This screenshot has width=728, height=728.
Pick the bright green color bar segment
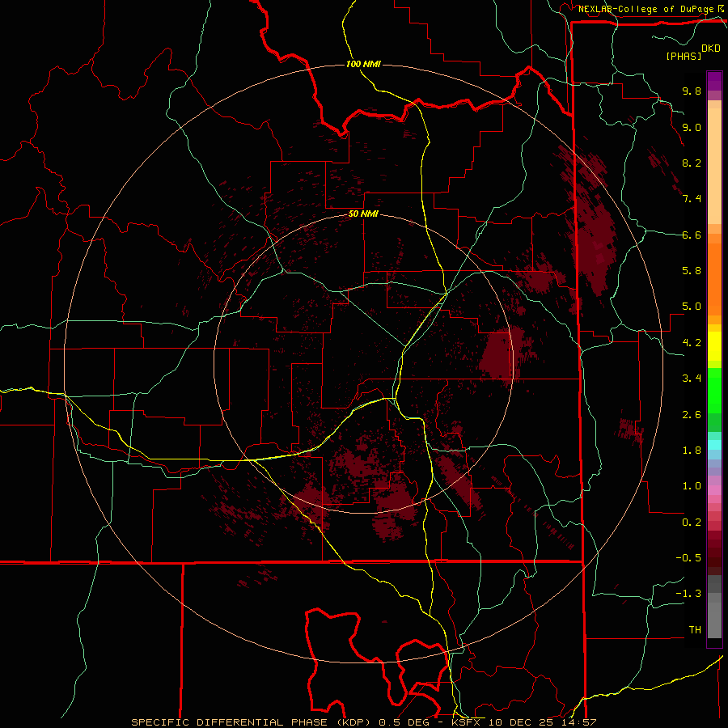tap(714, 390)
